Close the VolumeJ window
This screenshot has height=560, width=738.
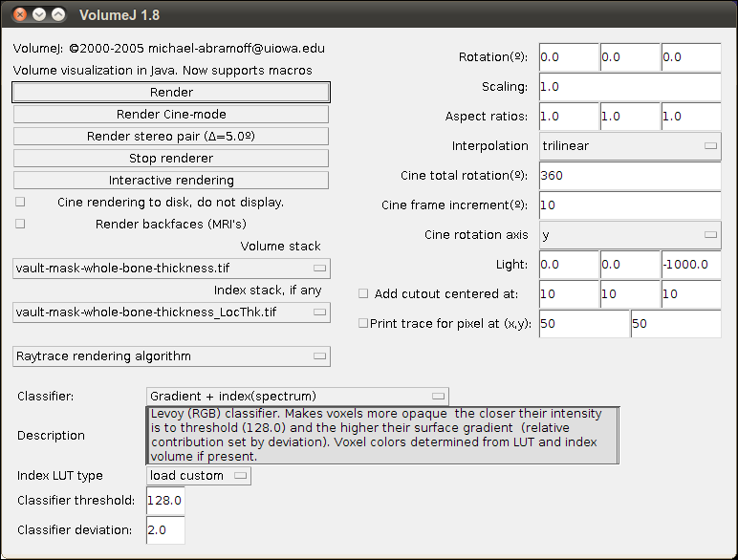pos(21,14)
